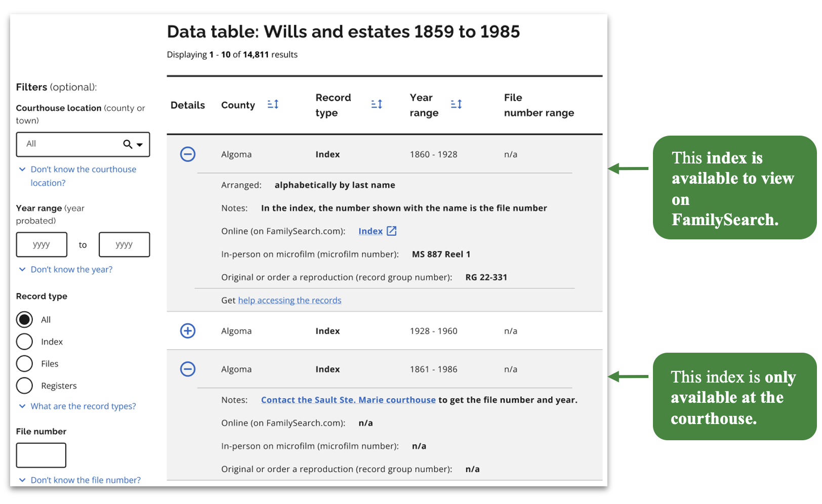Expand the What are the record types link
The width and height of the screenshot is (822, 504).
click(x=83, y=406)
